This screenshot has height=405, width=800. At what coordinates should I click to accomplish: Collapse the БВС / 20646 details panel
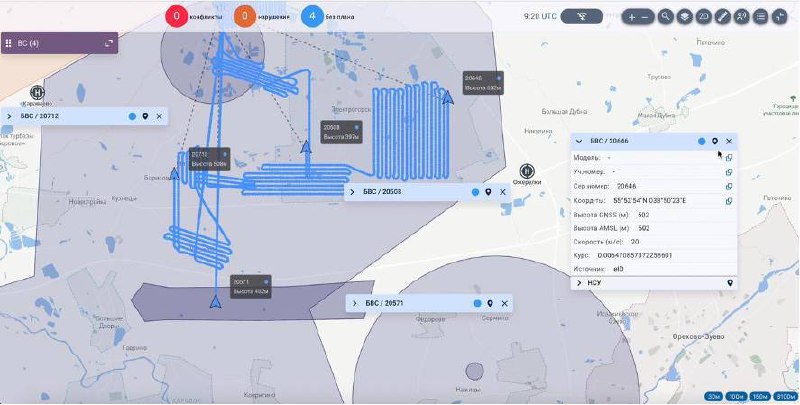coord(579,141)
